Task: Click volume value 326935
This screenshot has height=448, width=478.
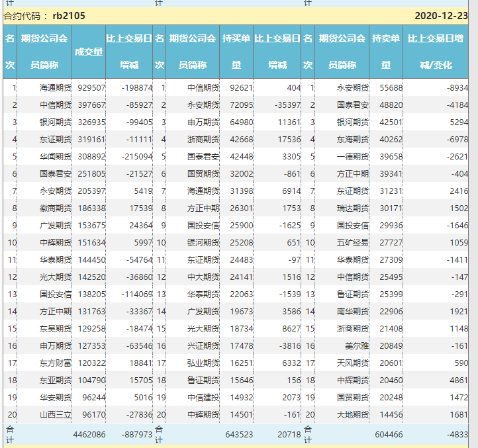Action: pos(91,122)
